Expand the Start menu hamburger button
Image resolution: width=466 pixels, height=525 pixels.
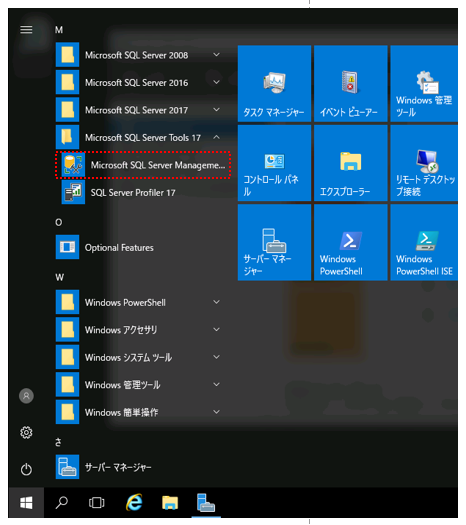click(x=26, y=30)
